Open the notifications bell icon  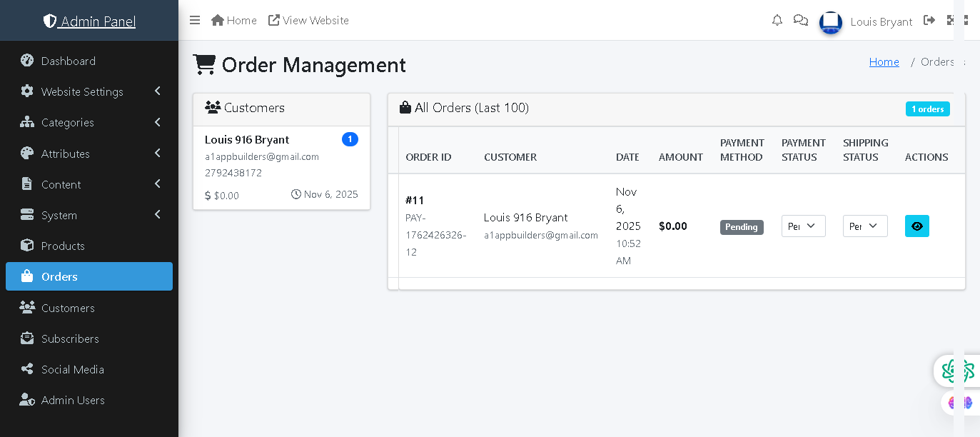pyautogui.click(x=777, y=20)
